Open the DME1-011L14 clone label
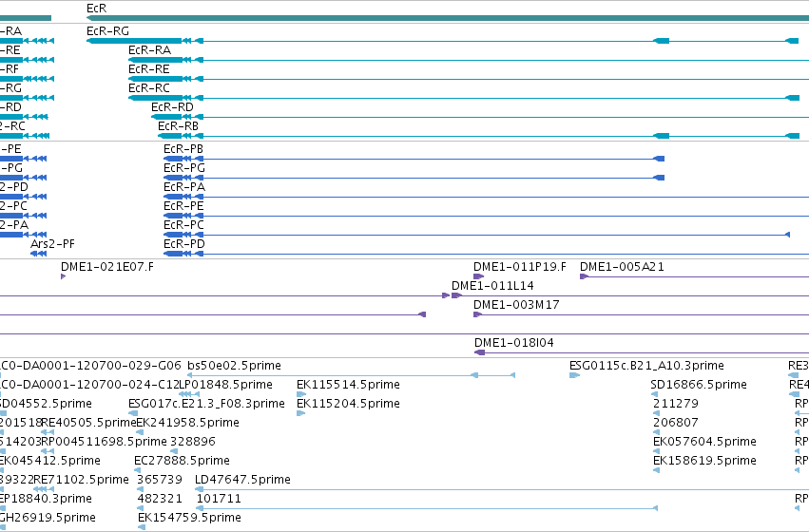The image size is (809, 532). [492, 286]
